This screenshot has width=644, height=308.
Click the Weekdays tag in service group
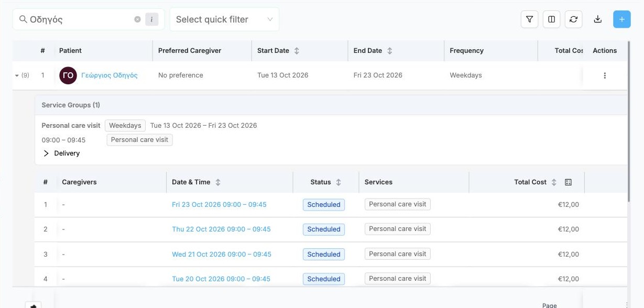pyautogui.click(x=125, y=126)
